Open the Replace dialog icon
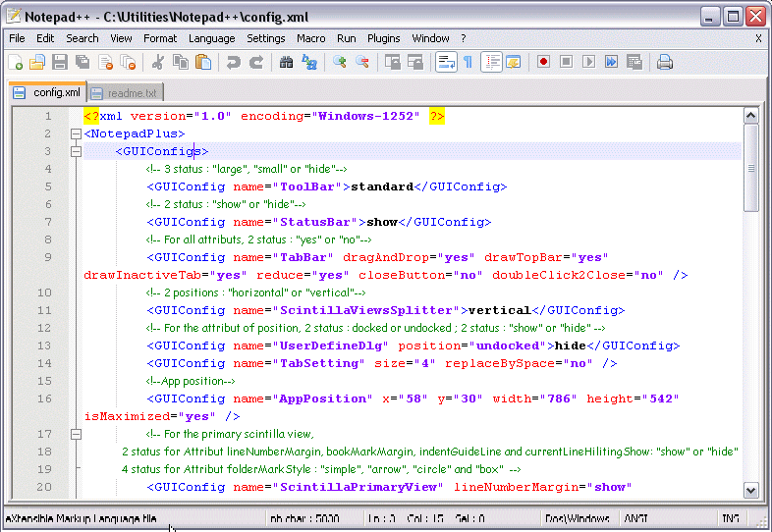Viewport: 772px width, 532px height. tap(309, 63)
